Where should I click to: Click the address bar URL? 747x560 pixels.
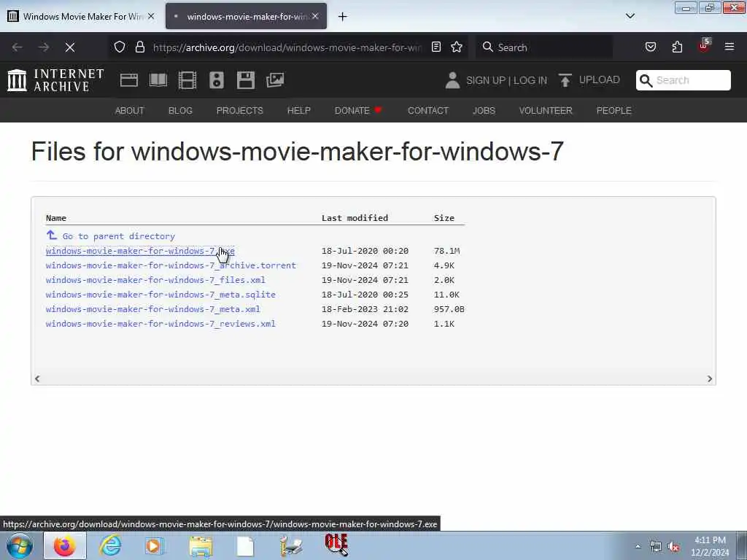tap(287, 47)
